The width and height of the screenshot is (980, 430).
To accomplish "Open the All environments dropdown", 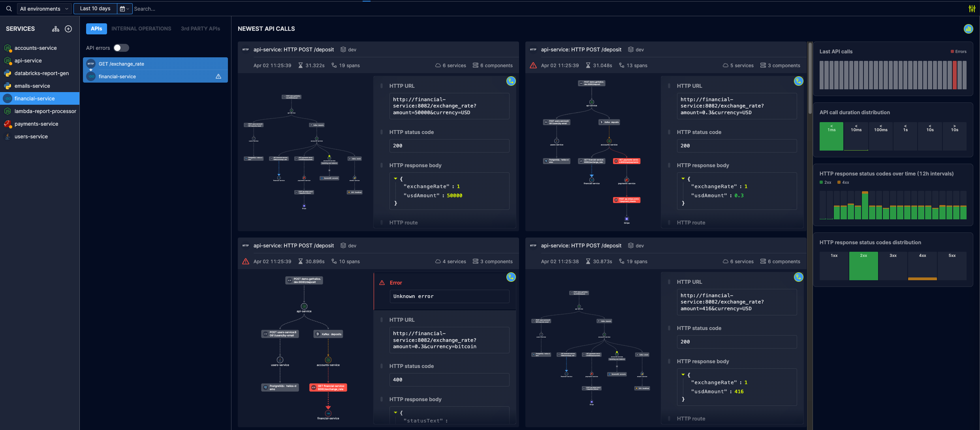I will click(x=44, y=9).
